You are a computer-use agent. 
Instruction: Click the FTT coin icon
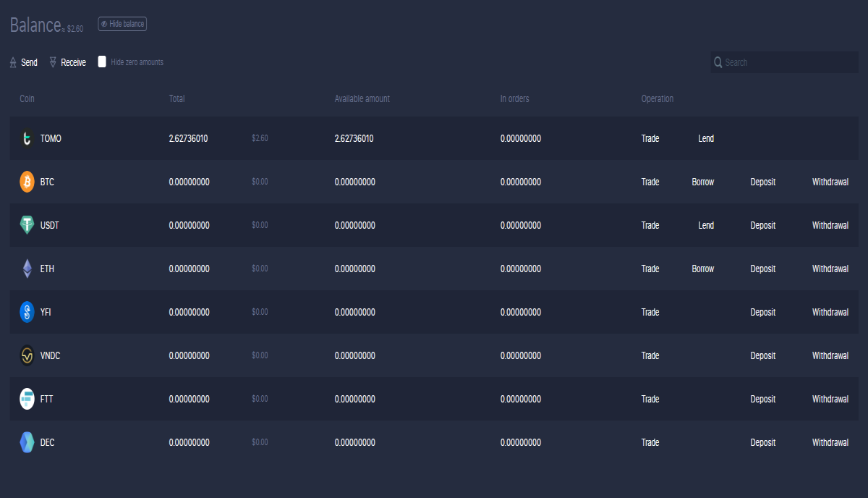27,399
